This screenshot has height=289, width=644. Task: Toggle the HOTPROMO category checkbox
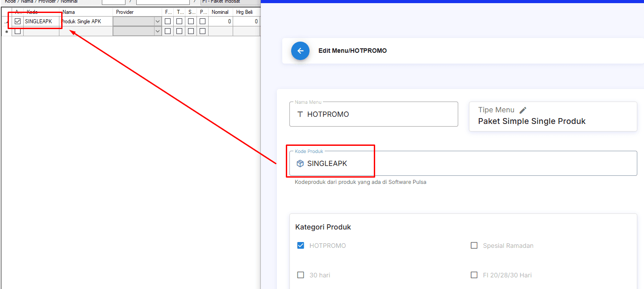[301, 246]
